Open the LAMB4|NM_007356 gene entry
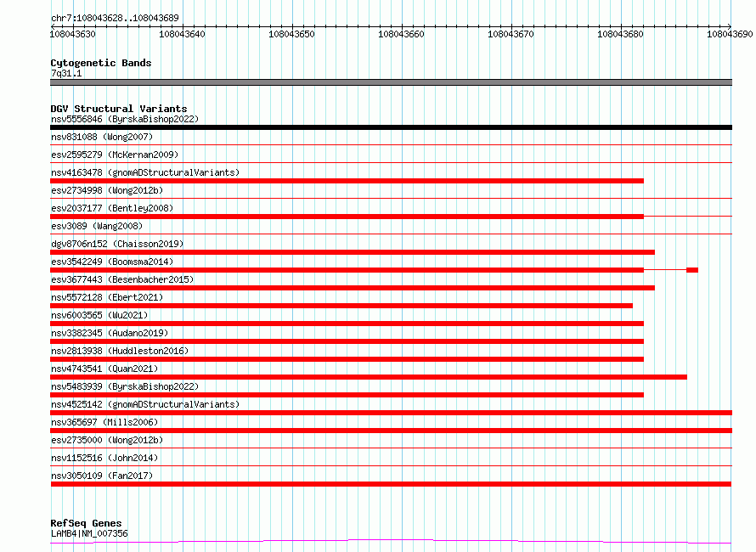 [x=89, y=533]
